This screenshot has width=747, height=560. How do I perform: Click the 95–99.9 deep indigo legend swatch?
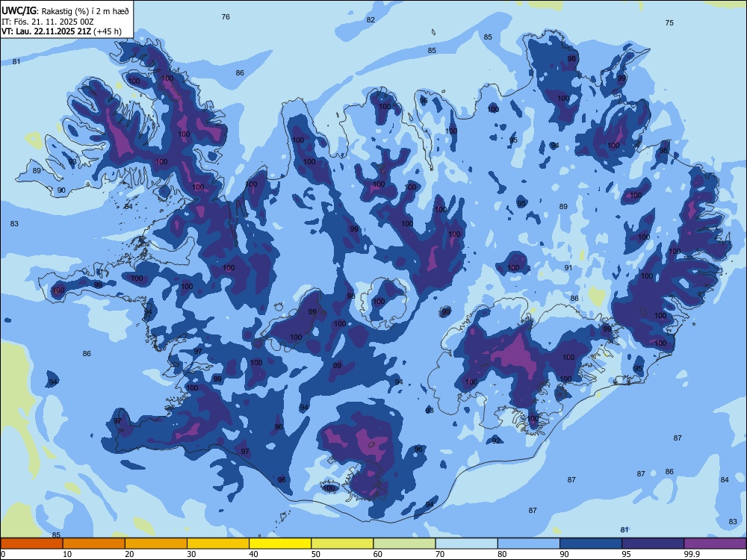pos(653,544)
